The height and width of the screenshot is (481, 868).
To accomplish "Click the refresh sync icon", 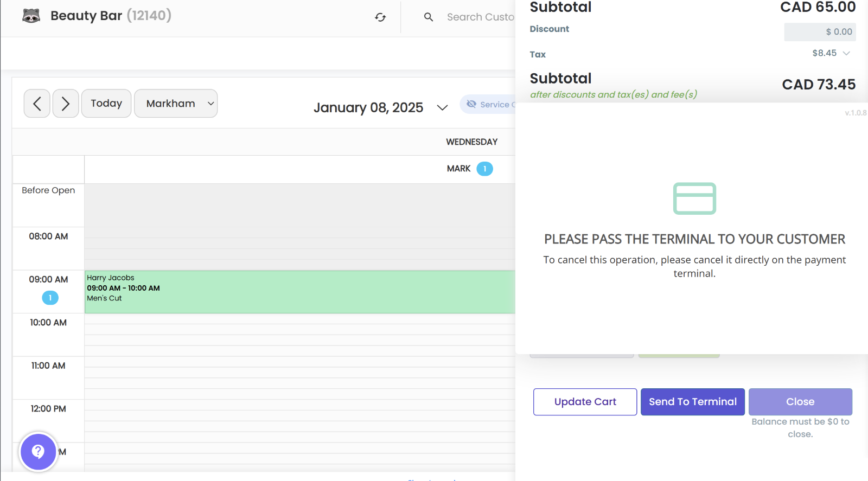I will [380, 17].
